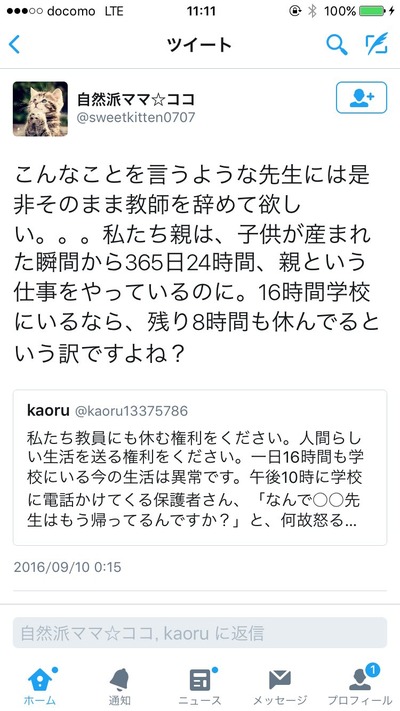Viewport: 400px width, 711px height.
Task: Open the quoted tweet by kaoru
Action: (200, 468)
